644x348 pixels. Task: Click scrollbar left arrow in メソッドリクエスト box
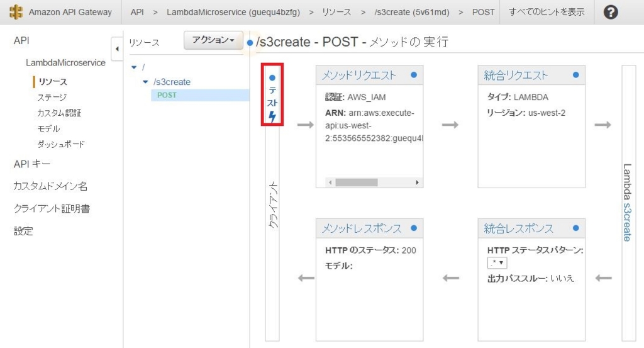click(330, 182)
